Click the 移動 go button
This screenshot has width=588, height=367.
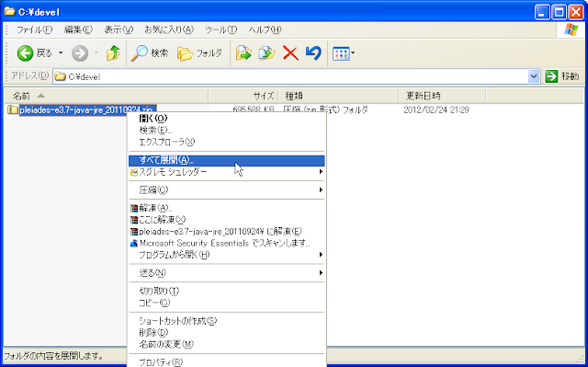click(562, 76)
